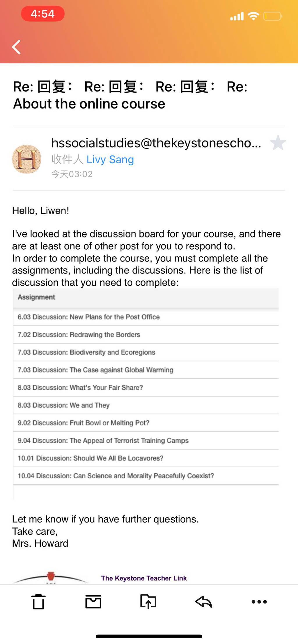Tap the battery indicator in status bar
Viewport: 298px width, 644px height.
pos(273,16)
